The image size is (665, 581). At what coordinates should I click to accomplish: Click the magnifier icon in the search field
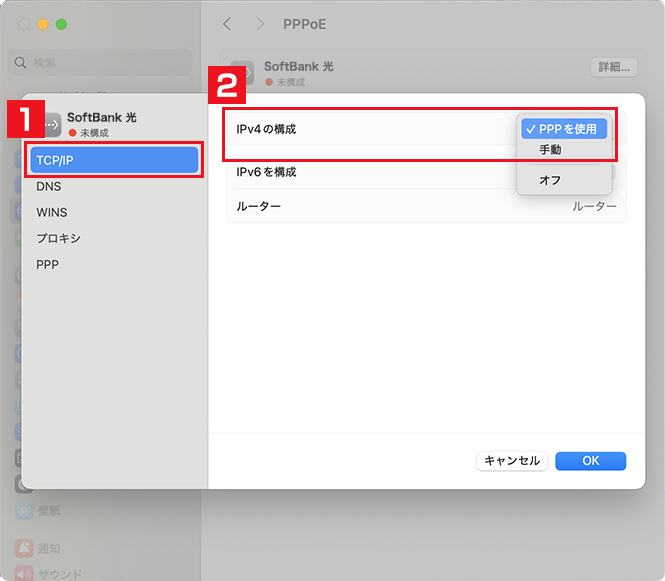pyautogui.click(x=21, y=63)
